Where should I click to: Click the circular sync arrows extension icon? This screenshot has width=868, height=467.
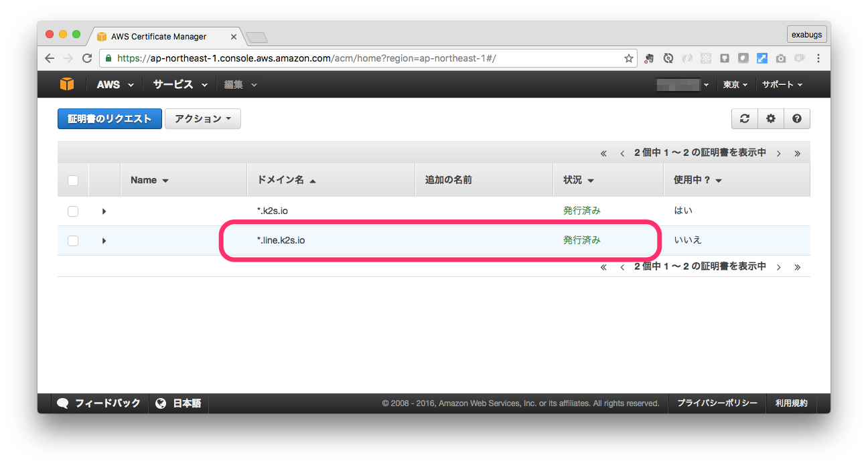click(668, 58)
